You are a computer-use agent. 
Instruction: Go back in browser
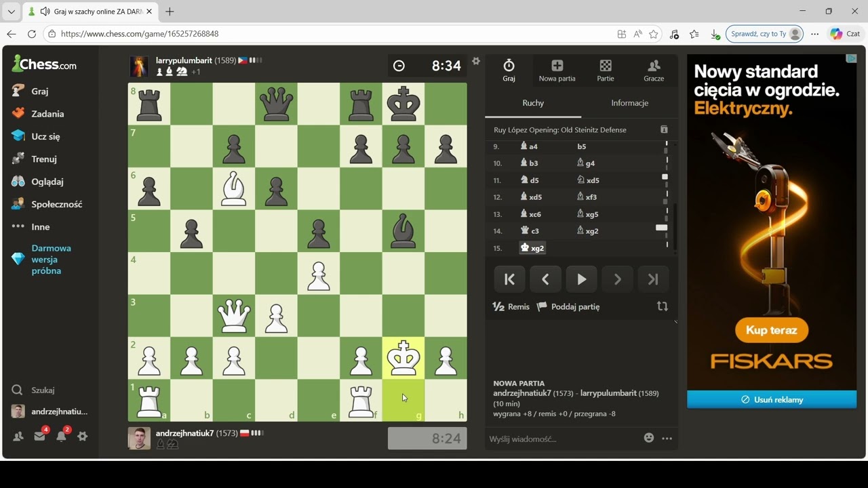tap(11, 34)
